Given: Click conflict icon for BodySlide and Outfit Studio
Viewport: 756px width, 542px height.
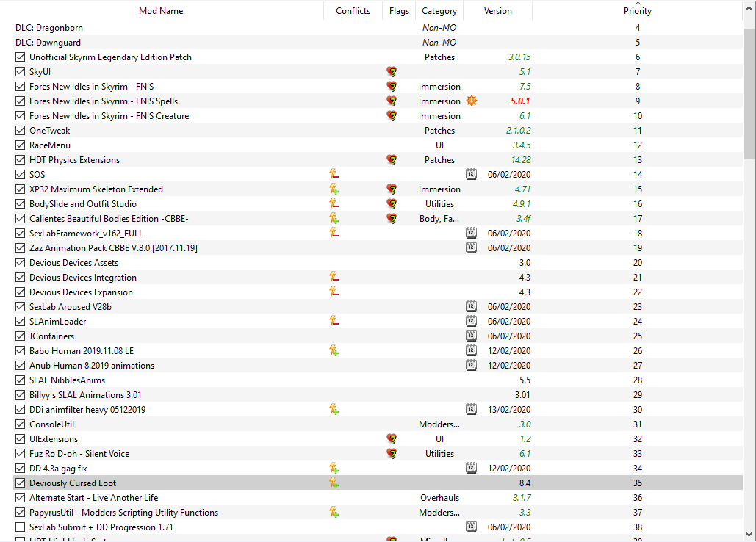Looking at the screenshot, I should tap(334, 203).
